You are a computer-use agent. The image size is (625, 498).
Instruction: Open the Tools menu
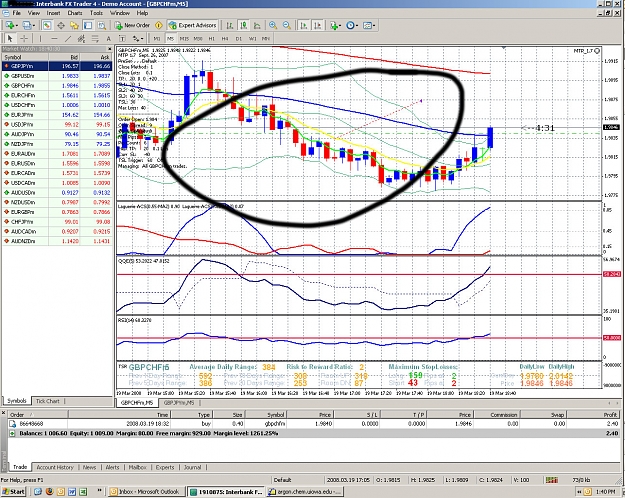pos(96,13)
